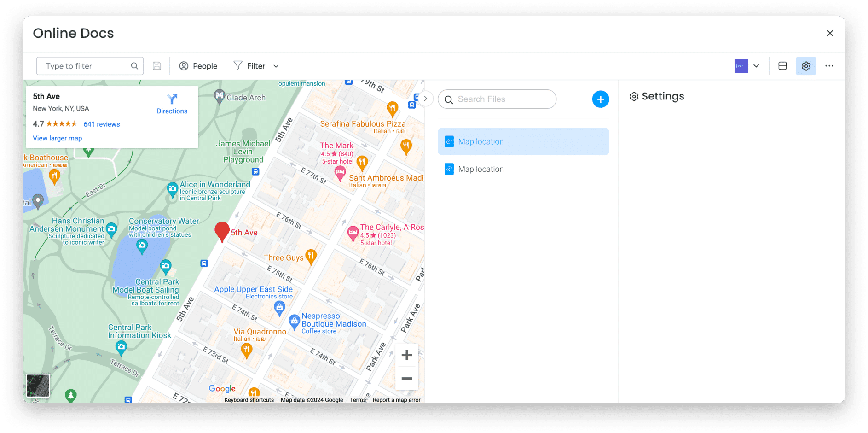Click the Conservatory Water map label
This screenshot has width=868, height=433.
pos(164,221)
